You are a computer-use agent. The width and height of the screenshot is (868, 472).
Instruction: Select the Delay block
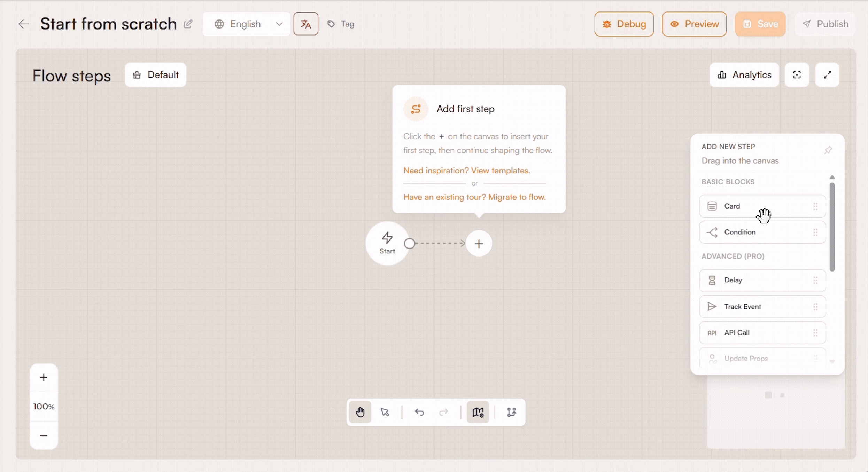(762, 280)
